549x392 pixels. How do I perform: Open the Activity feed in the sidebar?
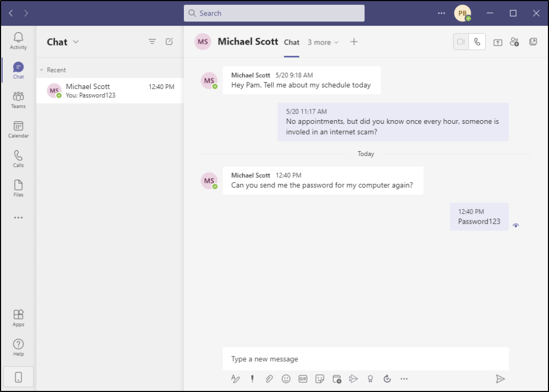pos(18,41)
